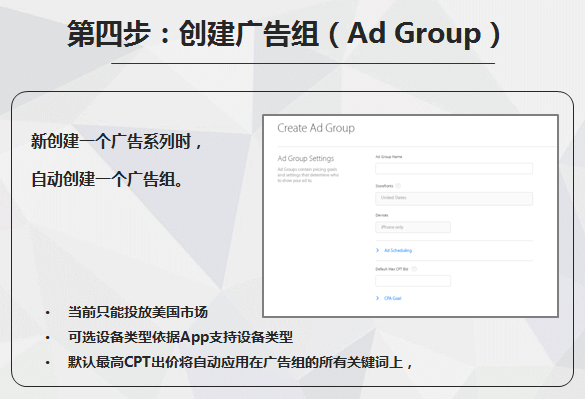Click the text '新创建一个广告系列时，'
Image resolution: width=585 pixels, height=399 pixels.
click(x=117, y=141)
